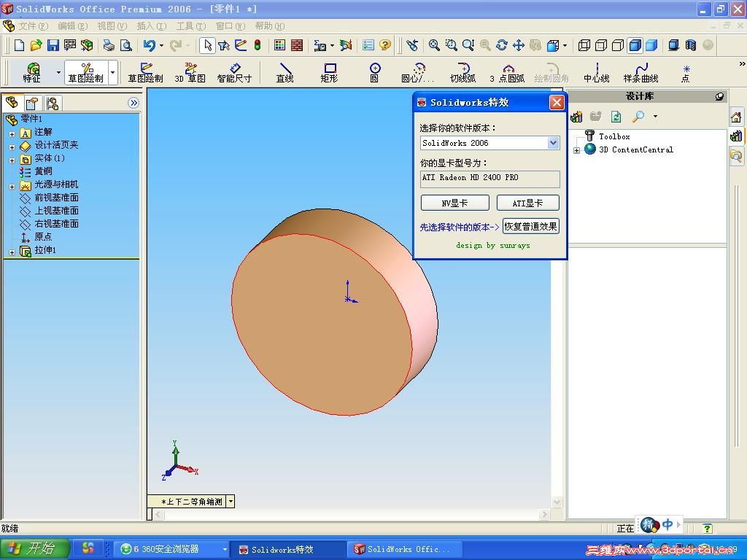Select the 3D Sketch tool
This screenshot has width=747, height=560.
190,72
